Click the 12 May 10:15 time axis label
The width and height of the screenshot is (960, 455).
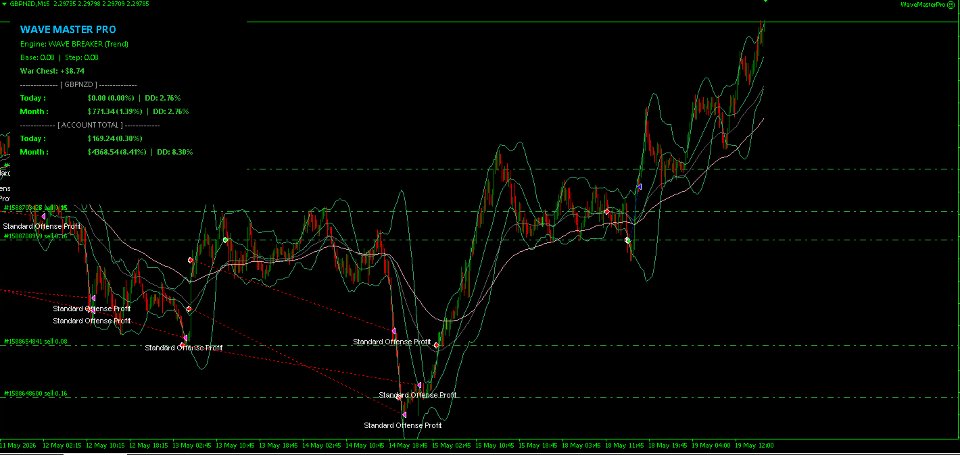(x=107, y=445)
